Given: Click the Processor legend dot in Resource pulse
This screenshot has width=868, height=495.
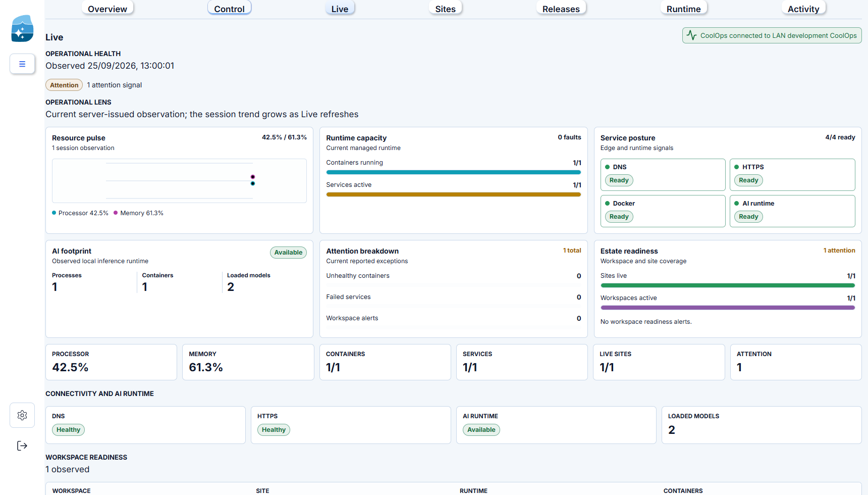Looking at the screenshot, I should (54, 213).
